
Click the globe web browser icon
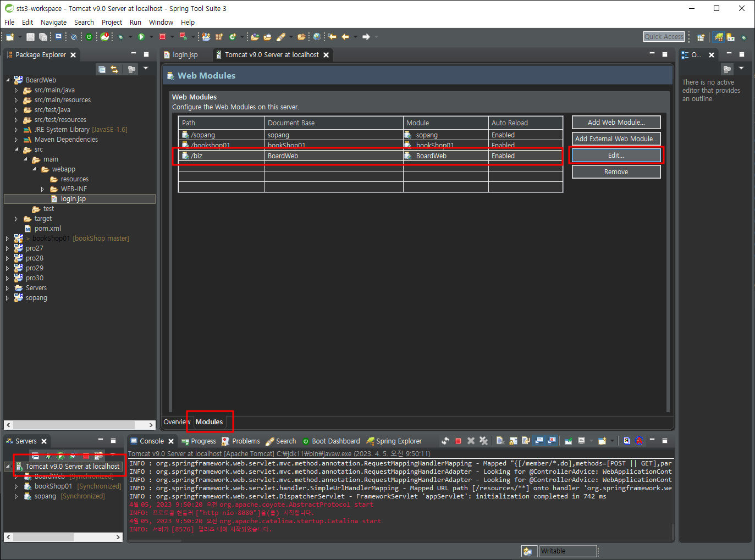tap(317, 37)
